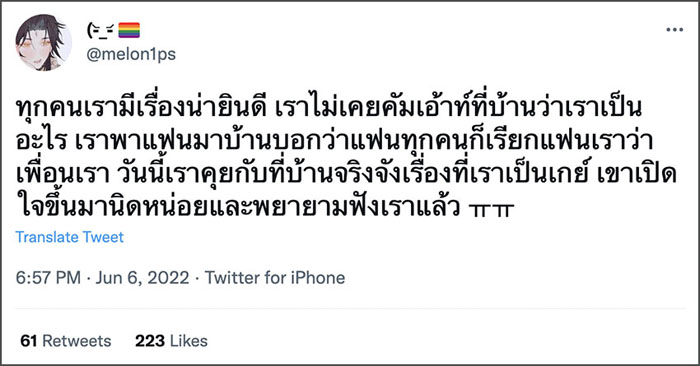Click tweet line starting with ทุกคนเรามีเรื่องน่ายินดี
The image size is (700, 366).
pos(329,109)
